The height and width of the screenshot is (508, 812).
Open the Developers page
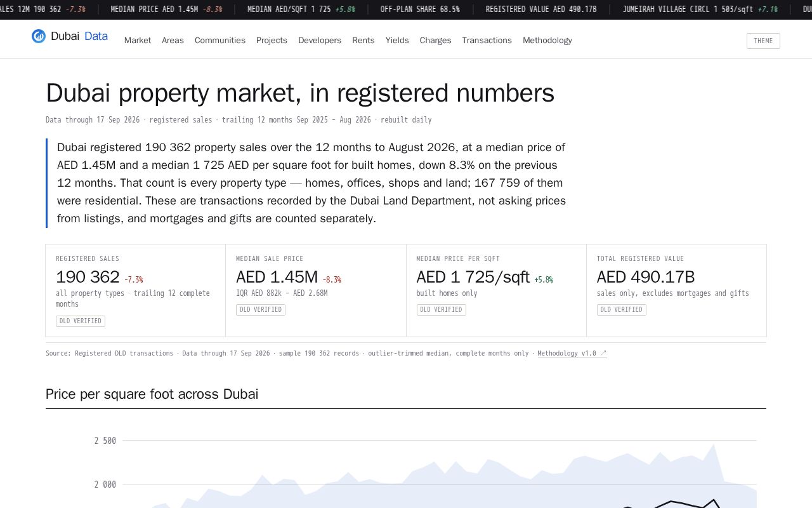point(320,40)
